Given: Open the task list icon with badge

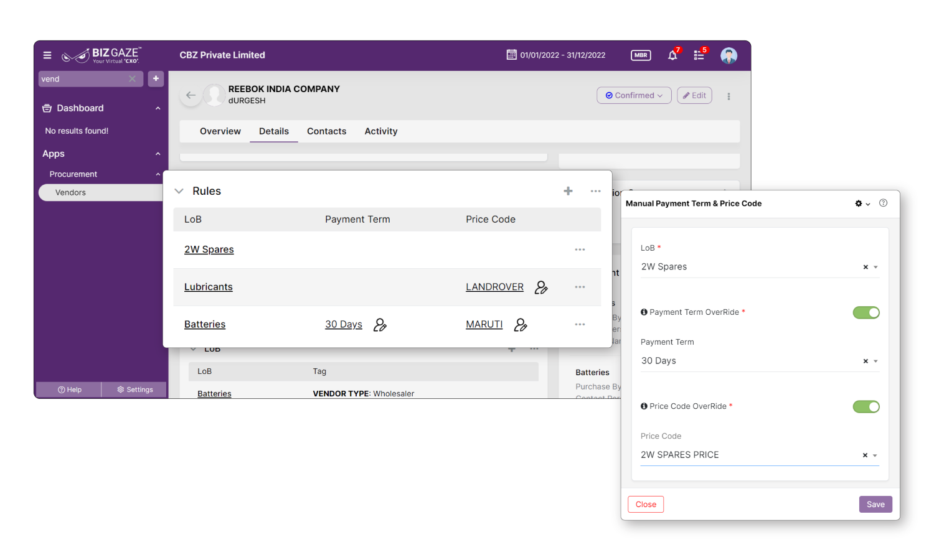Looking at the screenshot, I should [699, 55].
